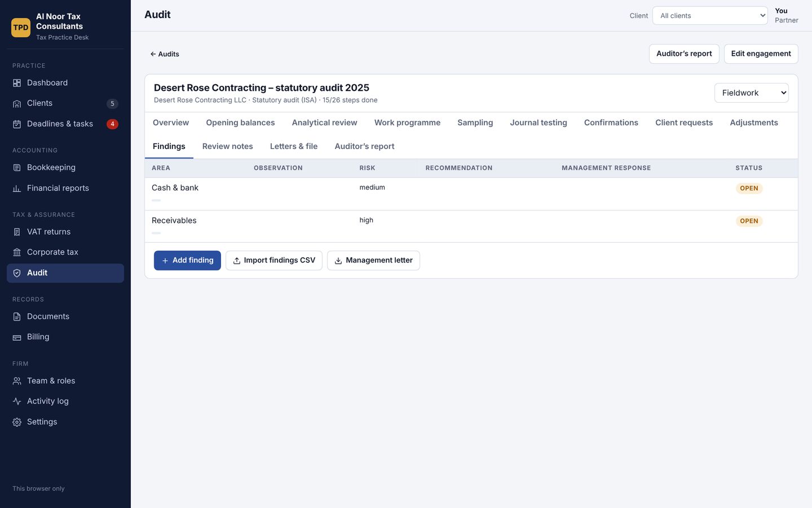Select the Review notes tab
This screenshot has width=812, height=508.
228,146
